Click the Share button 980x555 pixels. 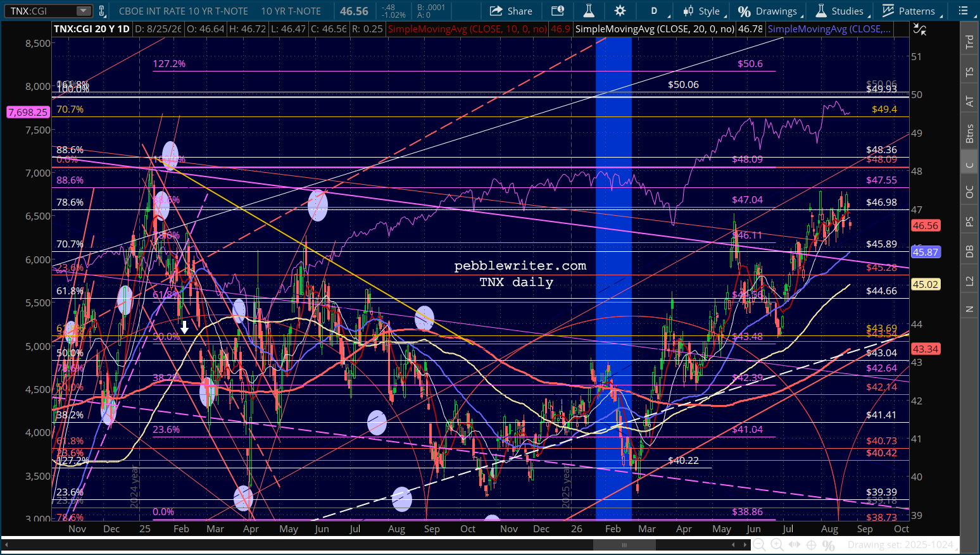[512, 11]
